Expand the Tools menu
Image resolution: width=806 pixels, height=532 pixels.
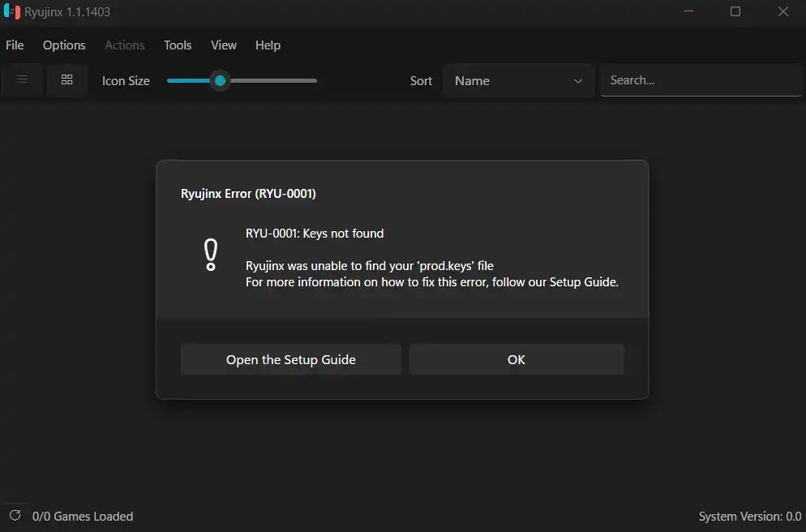coord(178,45)
